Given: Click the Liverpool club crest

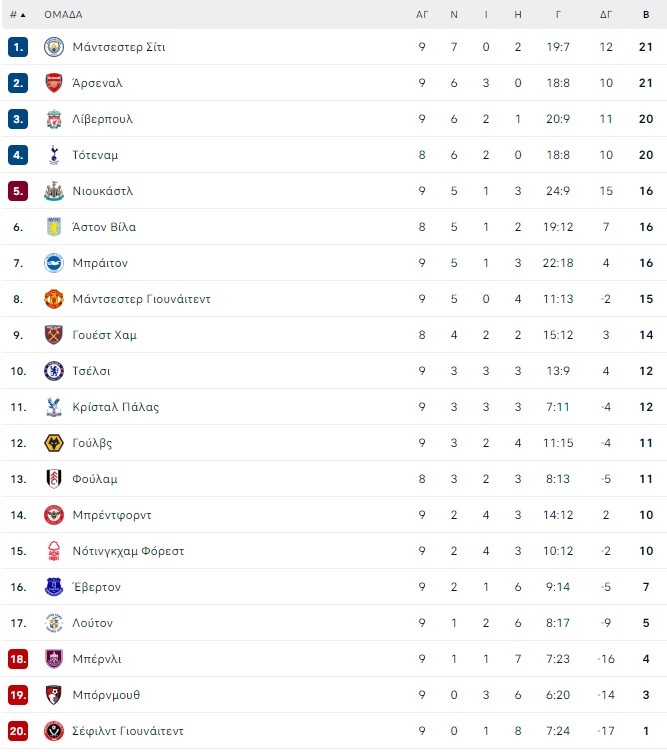Looking at the screenshot, I should click(x=54, y=119).
